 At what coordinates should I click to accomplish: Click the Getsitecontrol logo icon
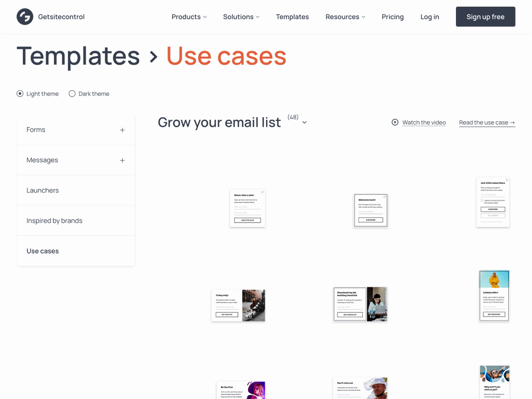(25, 16)
